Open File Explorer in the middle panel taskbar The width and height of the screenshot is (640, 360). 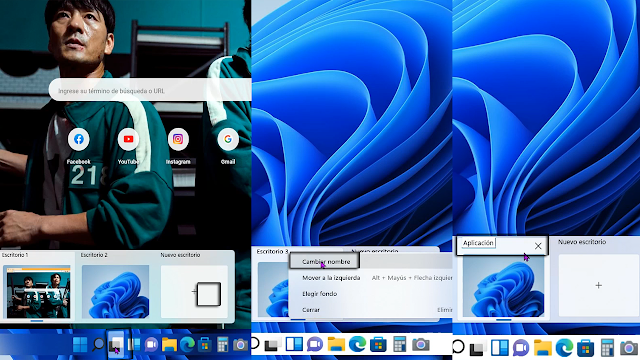click(336, 345)
